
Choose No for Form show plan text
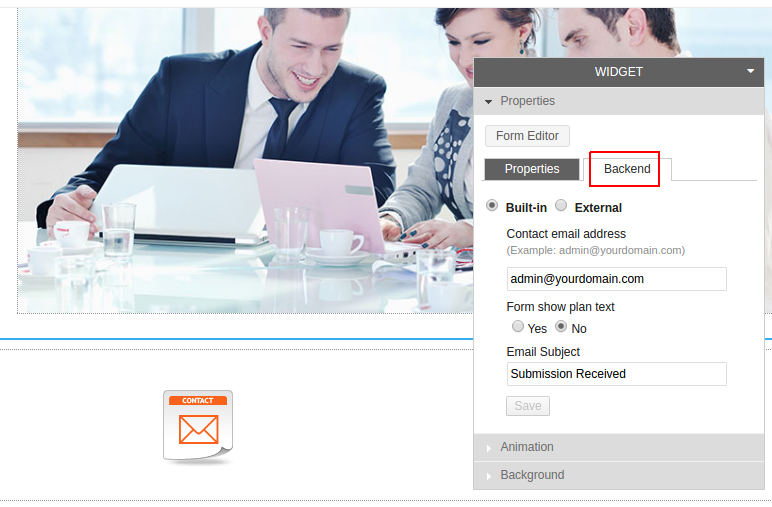[561, 326]
